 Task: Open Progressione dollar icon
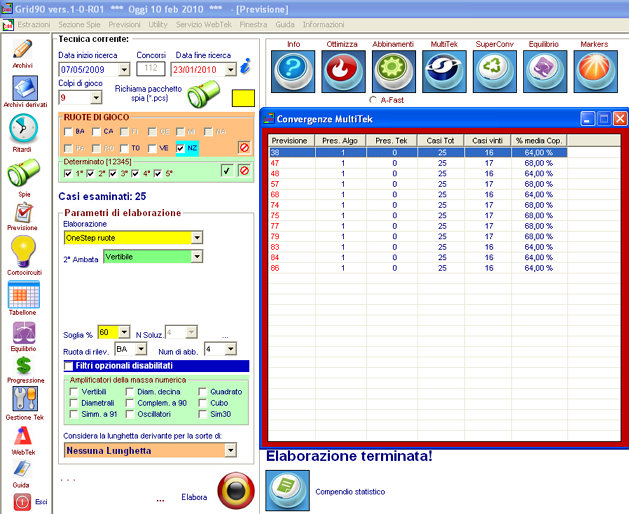coord(24,366)
